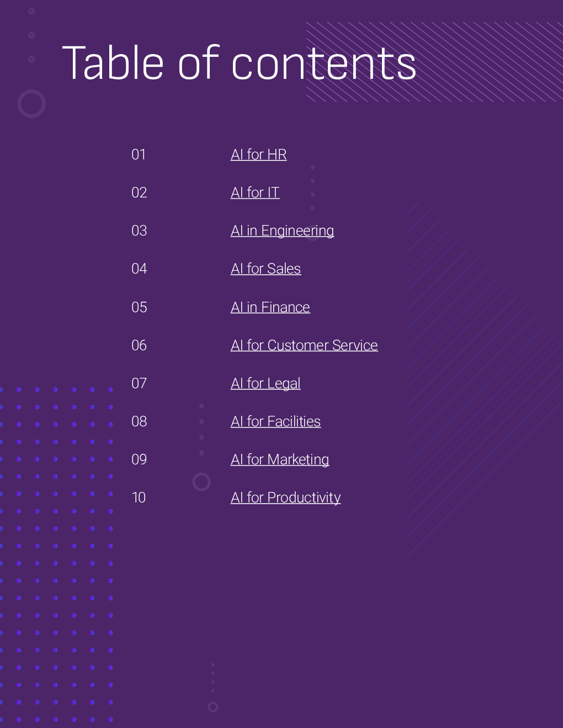Select chapter number 04
Viewport: 563px width, 728px height.
(x=139, y=269)
